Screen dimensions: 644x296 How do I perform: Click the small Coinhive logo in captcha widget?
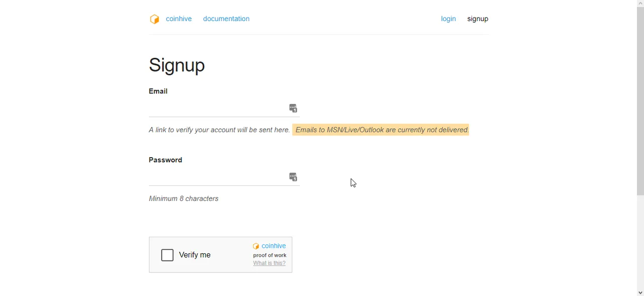256,246
